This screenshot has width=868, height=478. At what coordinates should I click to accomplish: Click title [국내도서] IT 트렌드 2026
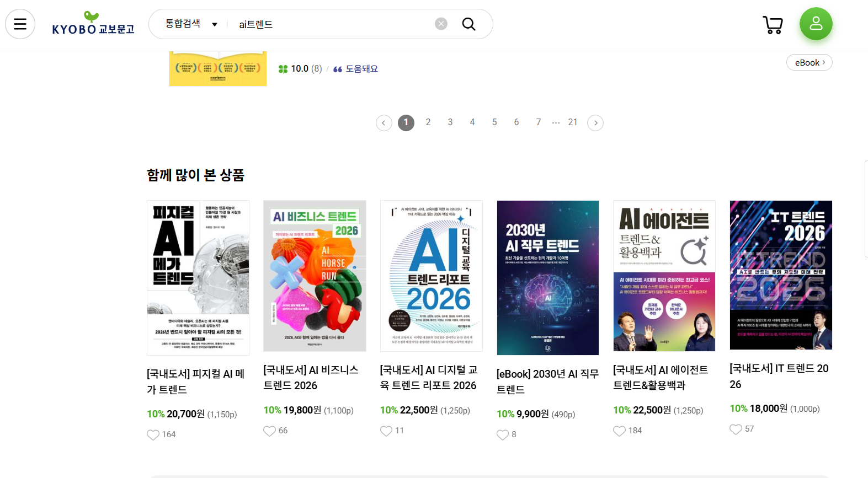click(x=779, y=376)
